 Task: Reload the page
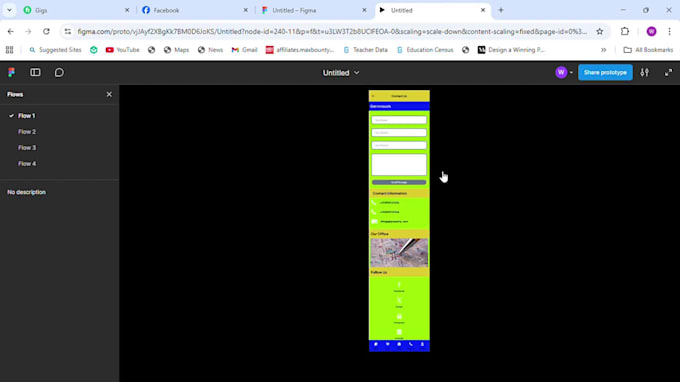coord(46,31)
